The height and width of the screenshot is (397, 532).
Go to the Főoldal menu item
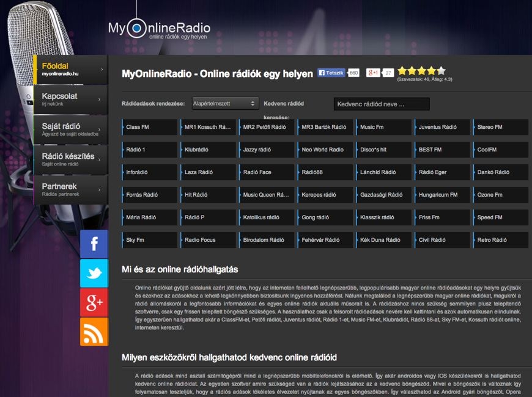tap(70, 70)
